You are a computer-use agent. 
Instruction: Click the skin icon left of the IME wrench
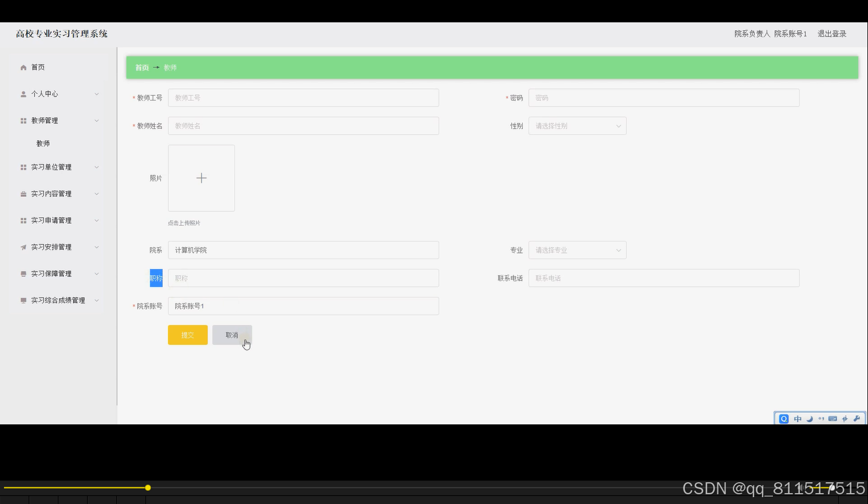845,419
